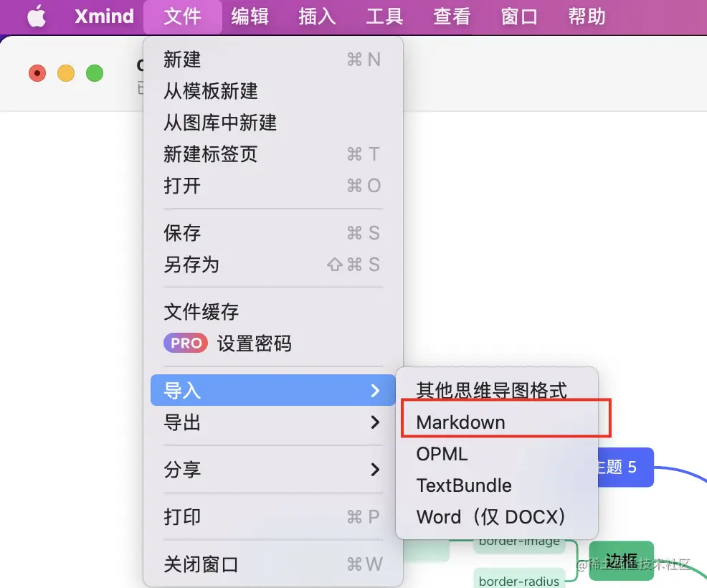Click the red close window button

point(37,73)
